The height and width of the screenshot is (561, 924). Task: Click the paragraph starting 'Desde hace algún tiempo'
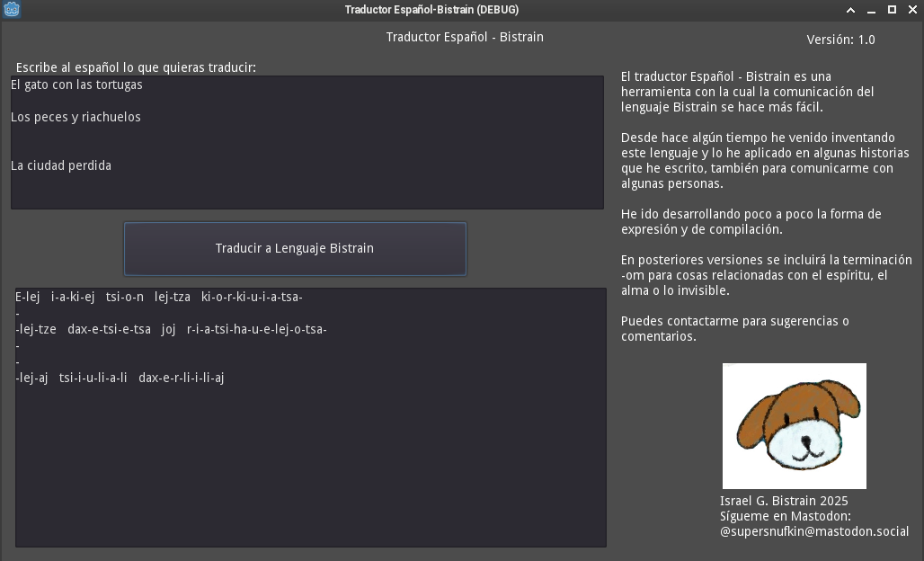[765, 160]
